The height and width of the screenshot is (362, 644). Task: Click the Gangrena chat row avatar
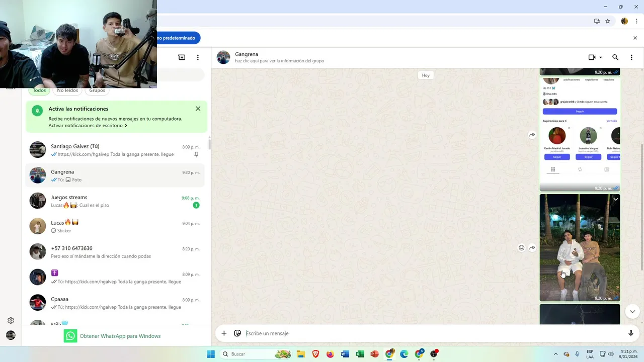(x=38, y=175)
